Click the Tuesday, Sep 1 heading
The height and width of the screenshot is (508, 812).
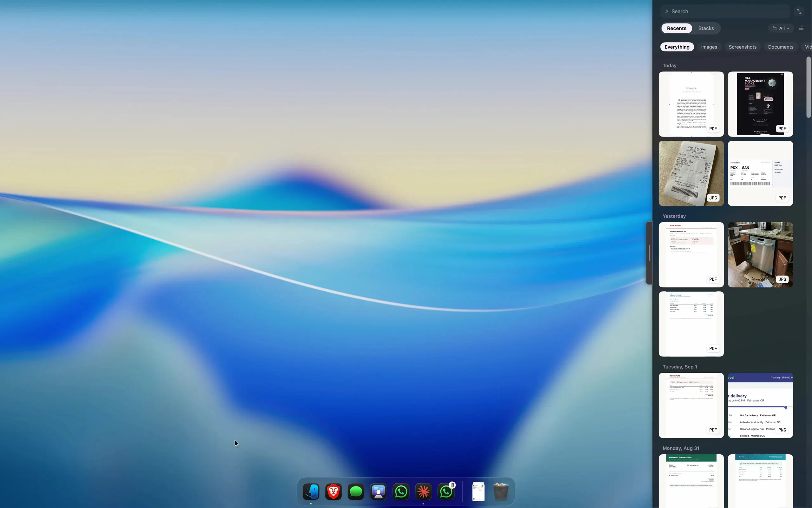click(680, 366)
